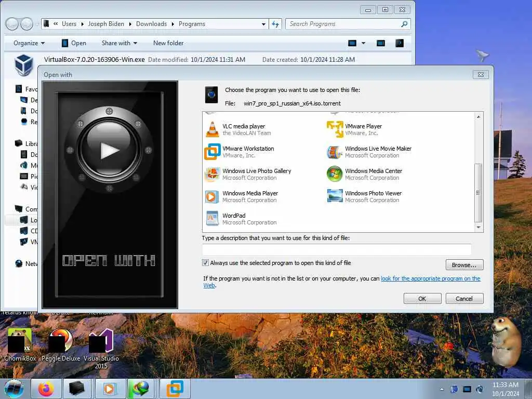Select VLC media player program icon
This screenshot has width=532, height=399.
(x=212, y=129)
